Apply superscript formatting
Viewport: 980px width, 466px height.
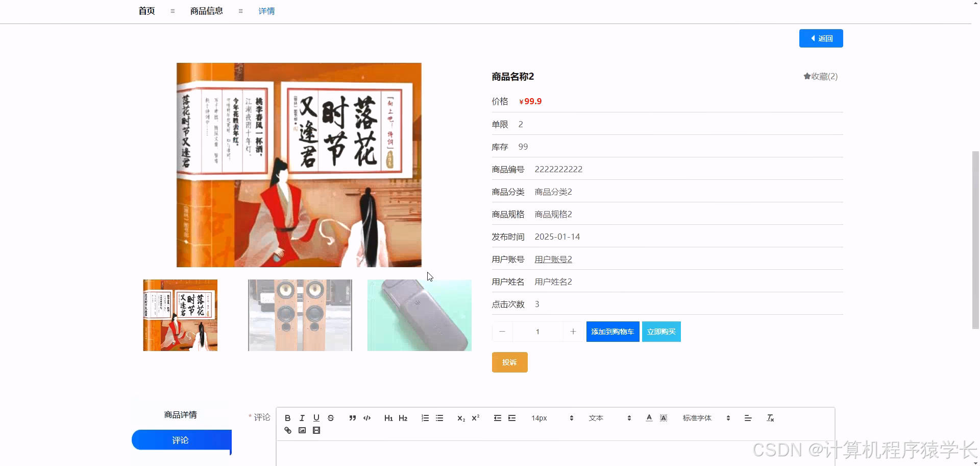click(x=475, y=418)
